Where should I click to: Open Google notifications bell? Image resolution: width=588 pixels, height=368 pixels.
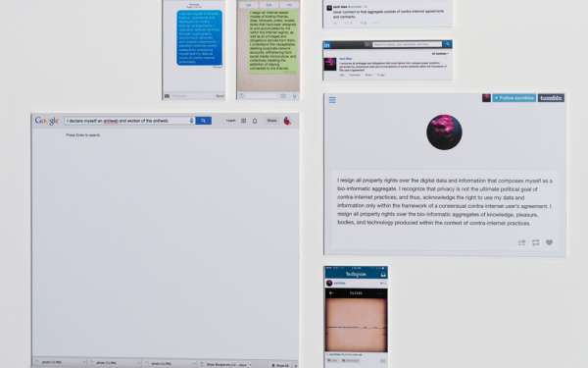tap(255, 121)
